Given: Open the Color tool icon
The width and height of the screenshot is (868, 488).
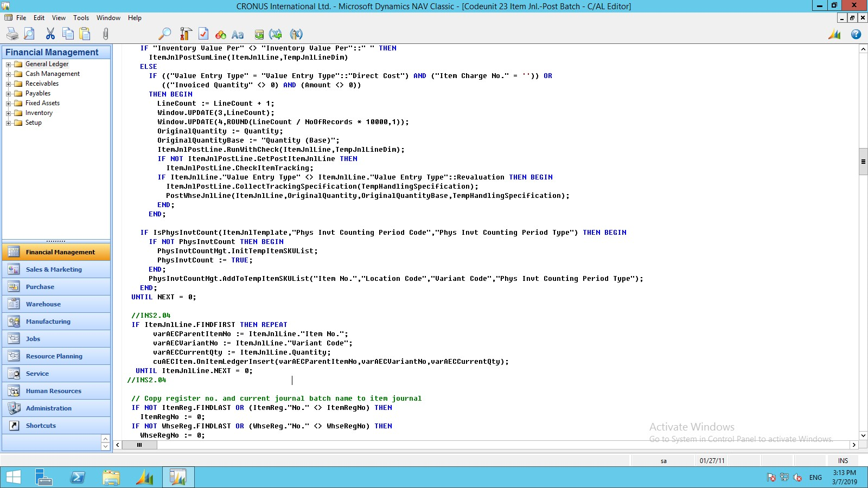Looking at the screenshot, I should (221, 34).
